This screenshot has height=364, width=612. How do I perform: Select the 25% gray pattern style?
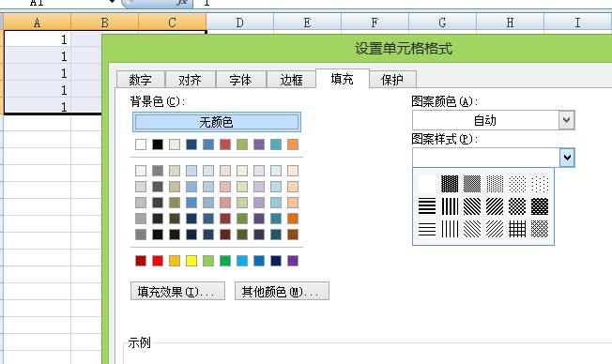pos(495,184)
